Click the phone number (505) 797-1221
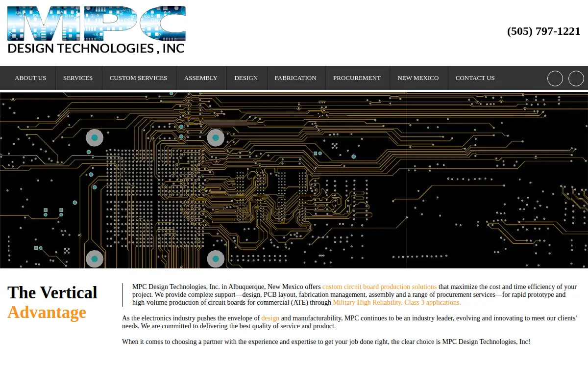 544,31
